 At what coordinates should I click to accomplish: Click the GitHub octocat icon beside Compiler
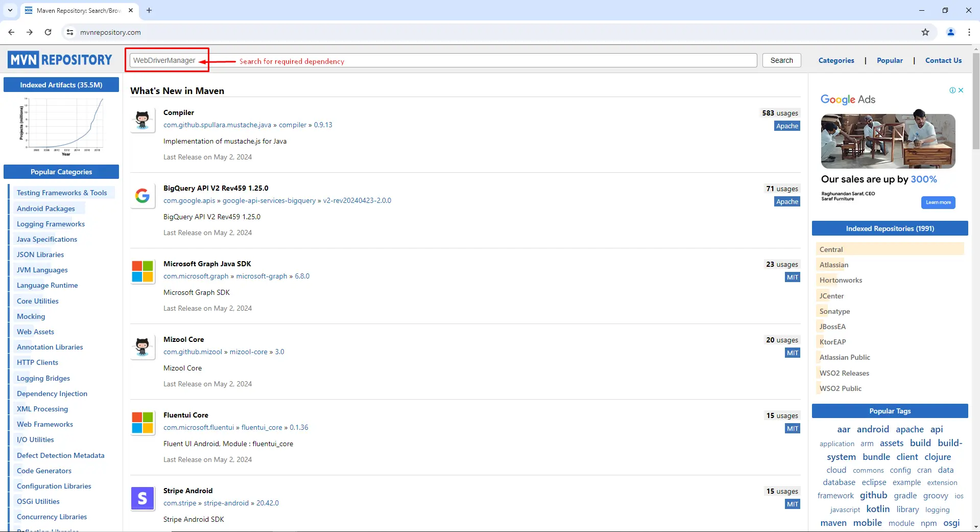pos(142,120)
